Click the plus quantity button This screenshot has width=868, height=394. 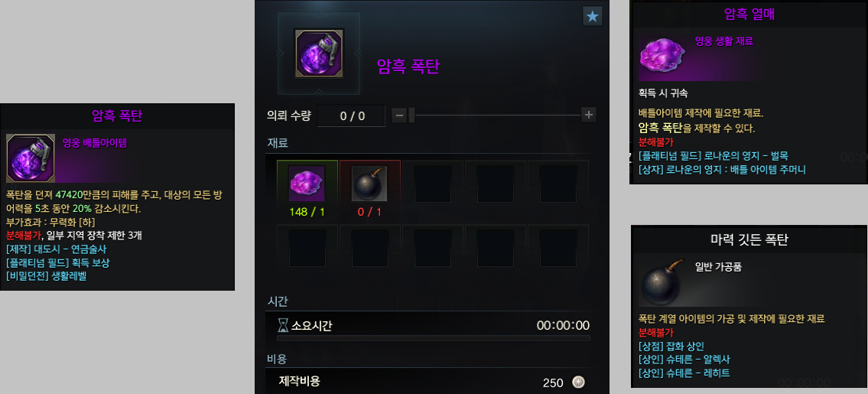click(588, 116)
